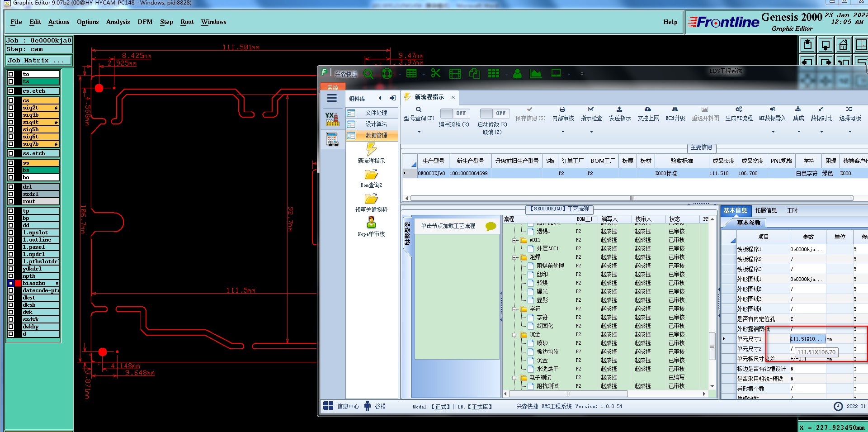Viewport: 868px width, 432px height.
Task: Click the 内部审核 printer icon
Action: [562, 109]
